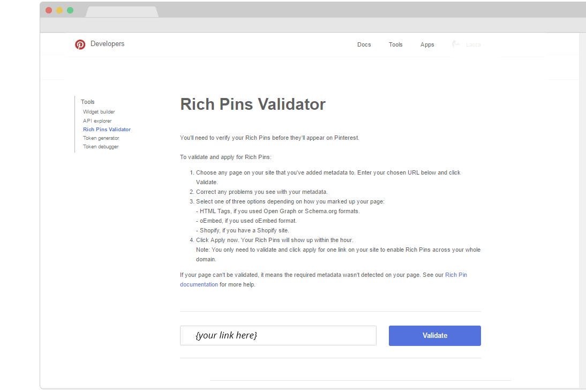Screen dimensions: 586x392
Task: Click the Pinterest logo icon
Action: (x=80, y=44)
